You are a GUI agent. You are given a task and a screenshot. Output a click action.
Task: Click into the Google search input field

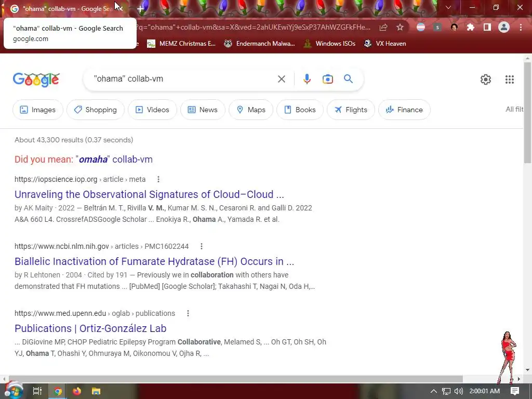coord(183,79)
